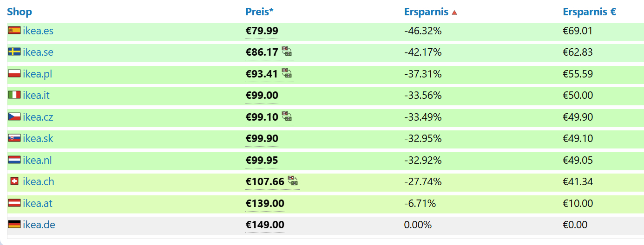Click the Swedish flag icon beside ikea.se

point(14,52)
